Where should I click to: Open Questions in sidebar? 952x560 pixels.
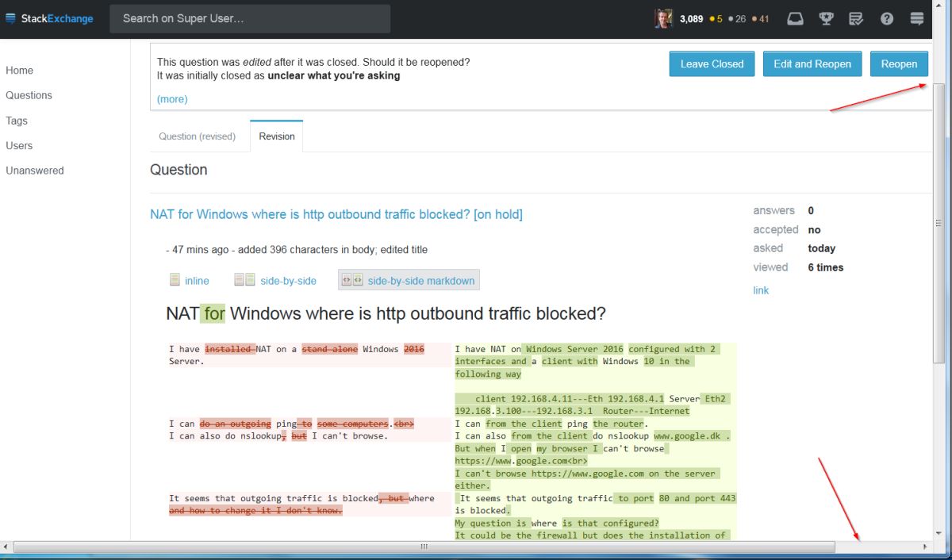point(29,95)
